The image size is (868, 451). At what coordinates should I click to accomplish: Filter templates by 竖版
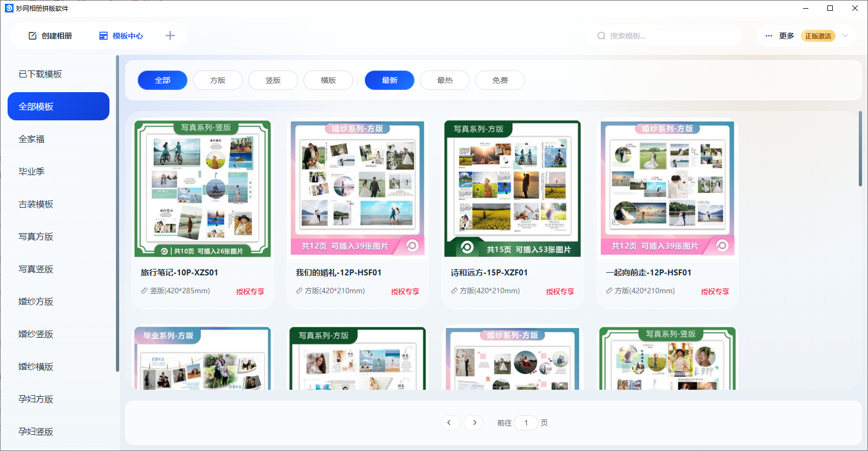[273, 80]
